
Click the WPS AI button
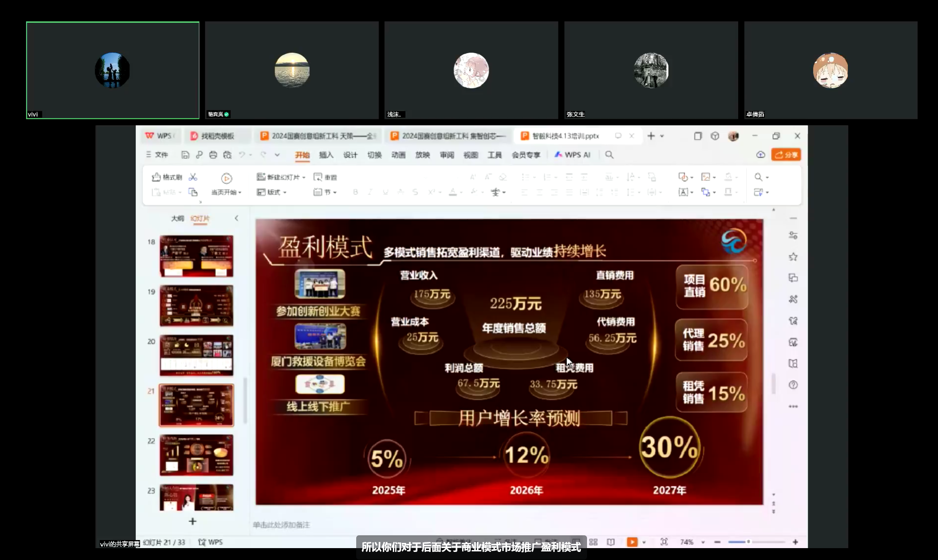click(x=572, y=155)
